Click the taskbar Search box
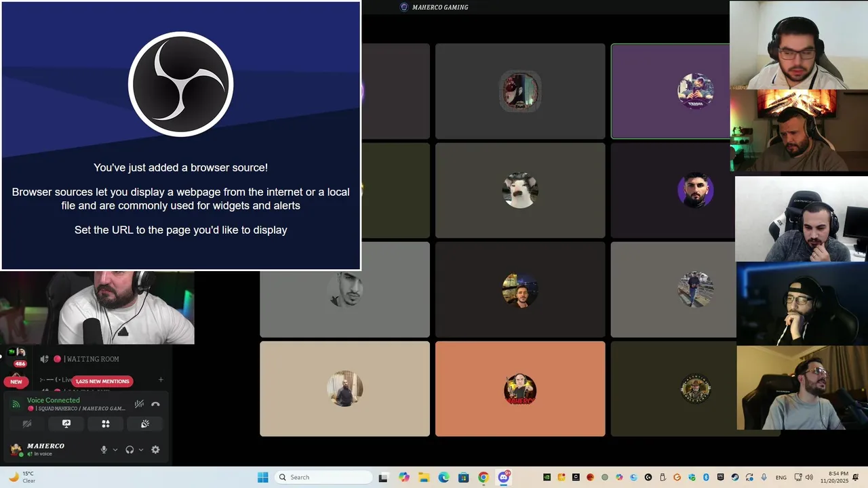 click(x=323, y=477)
